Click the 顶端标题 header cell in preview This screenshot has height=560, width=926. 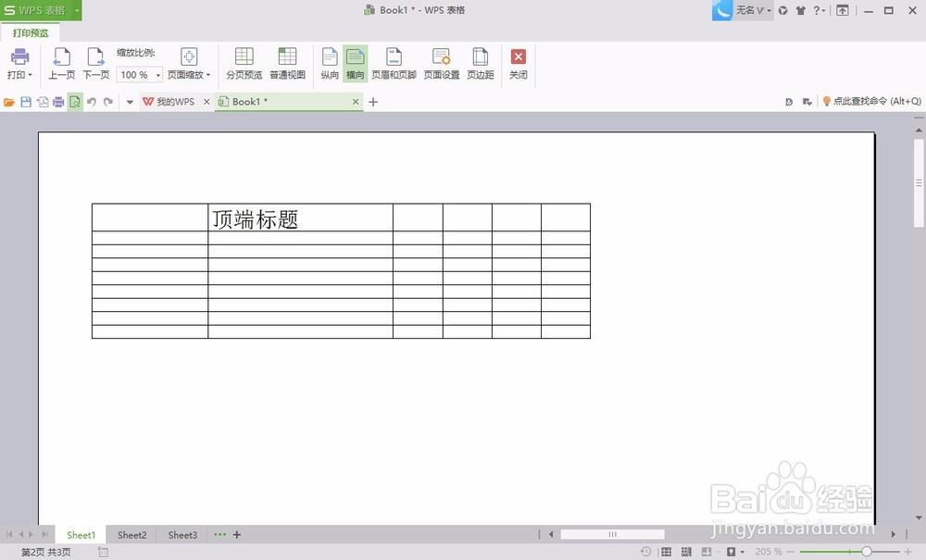301,218
